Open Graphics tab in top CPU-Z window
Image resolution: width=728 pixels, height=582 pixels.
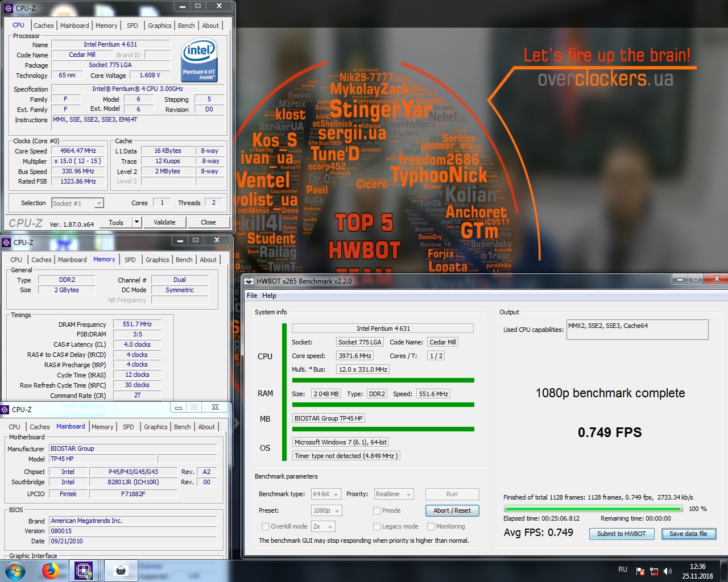pyautogui.click(x=159, y=26)
